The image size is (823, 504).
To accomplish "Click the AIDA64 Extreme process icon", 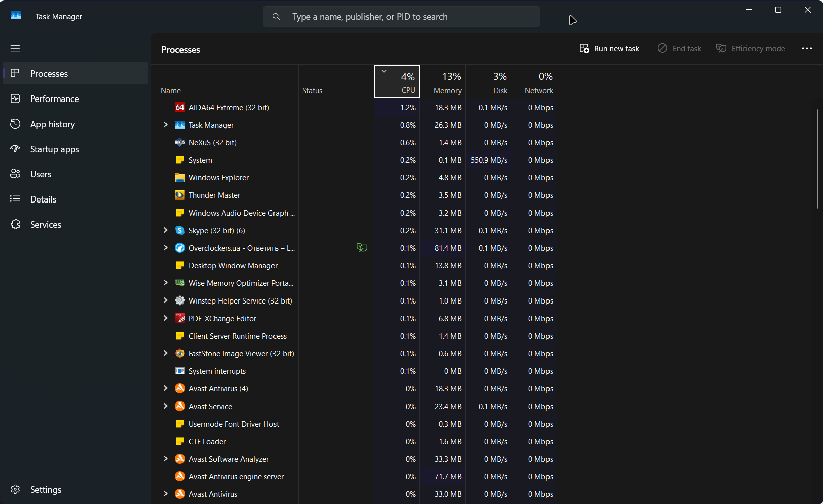I will click(x=179, y=107).
